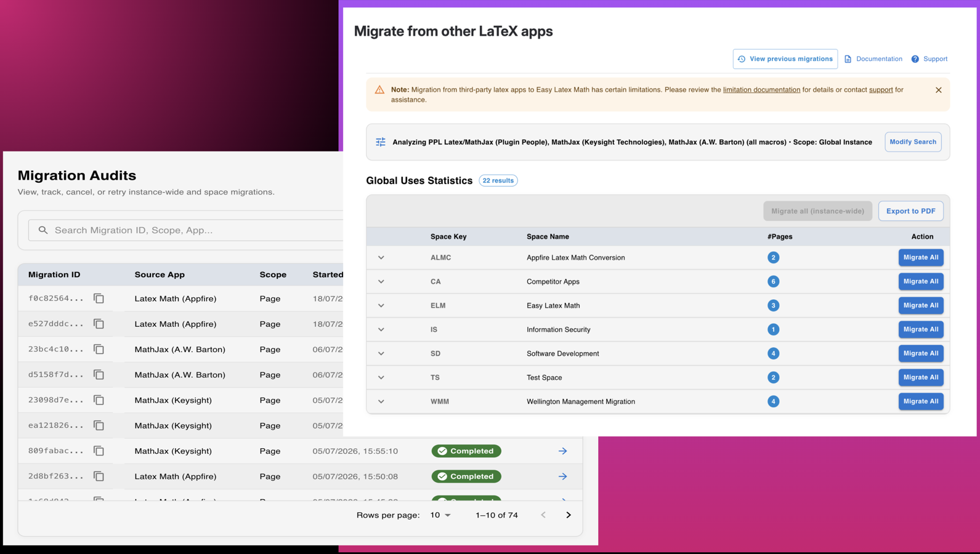Migrate All for Wellington Management Migration
Screen dimensions: 980x554
(921, 401)
